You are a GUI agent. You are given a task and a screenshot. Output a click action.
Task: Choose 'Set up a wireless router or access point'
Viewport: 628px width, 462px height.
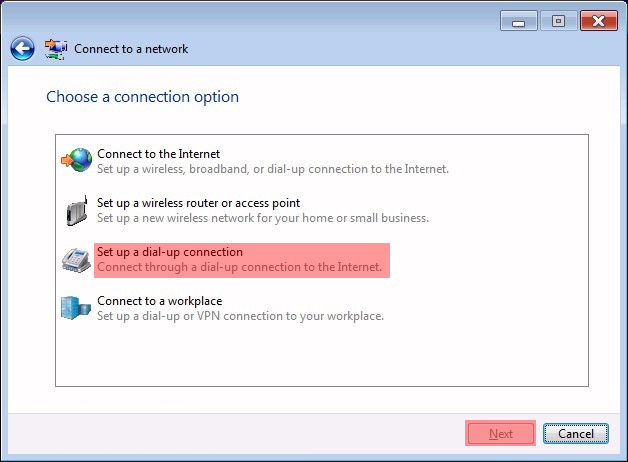click(199, 203)
